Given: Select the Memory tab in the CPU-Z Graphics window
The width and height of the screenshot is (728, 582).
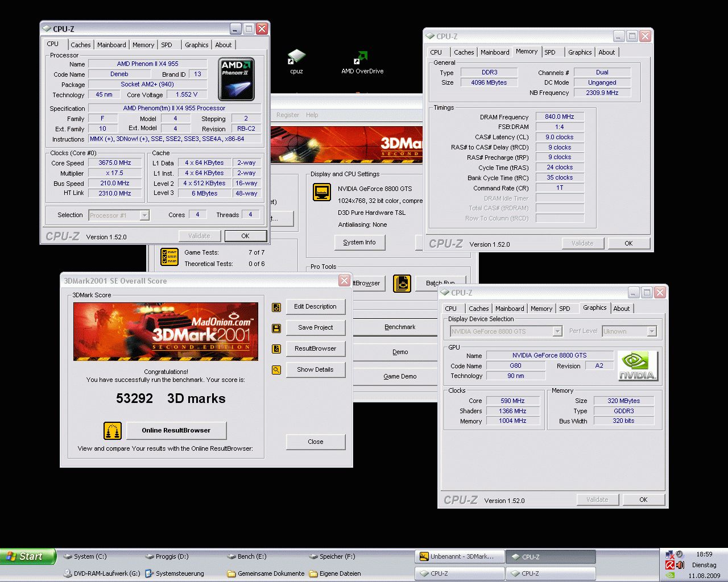Looking at the screenshot, I should pyautogui.click(x=541, y=309).
